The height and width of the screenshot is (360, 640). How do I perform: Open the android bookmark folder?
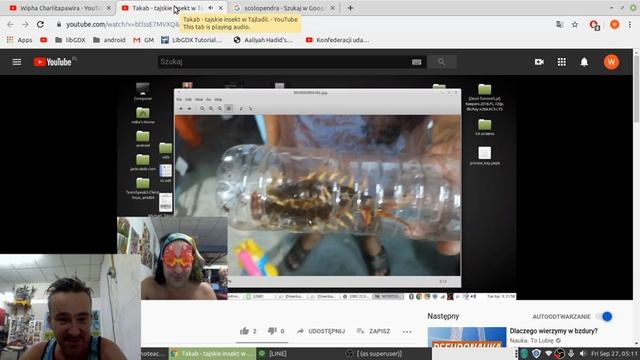click(109, 40)
